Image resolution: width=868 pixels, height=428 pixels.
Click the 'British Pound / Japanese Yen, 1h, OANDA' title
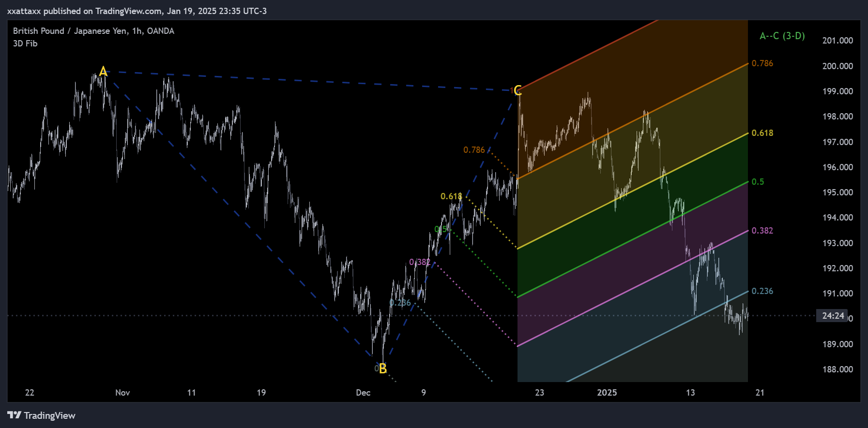93,31
